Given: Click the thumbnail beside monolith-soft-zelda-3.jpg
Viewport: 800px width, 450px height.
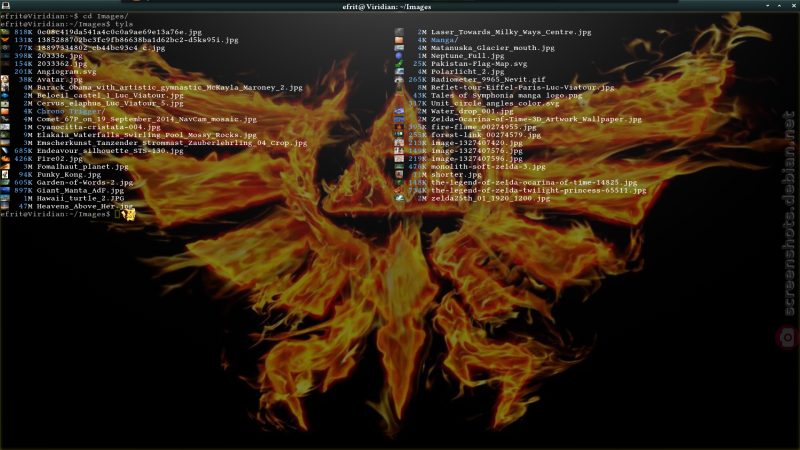Looking at the screenshot, I should click(x=399, y=166).
